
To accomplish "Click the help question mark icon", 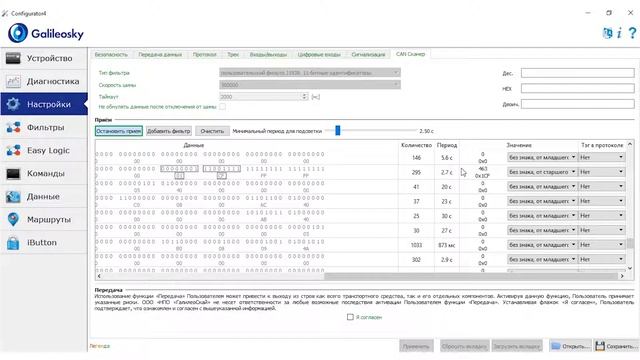I will click(x=632, y=33).
